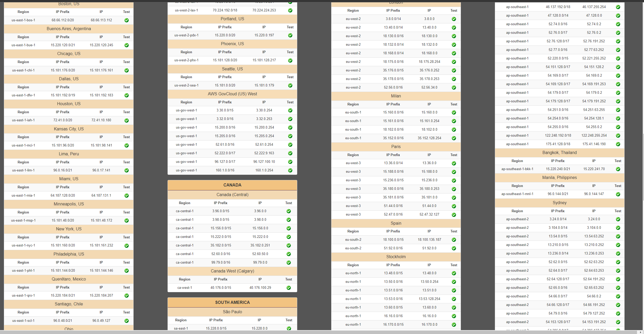The image size is (644, 334).
Task: Click Region column header under Sydney
Action: click(x=517, y=211)
